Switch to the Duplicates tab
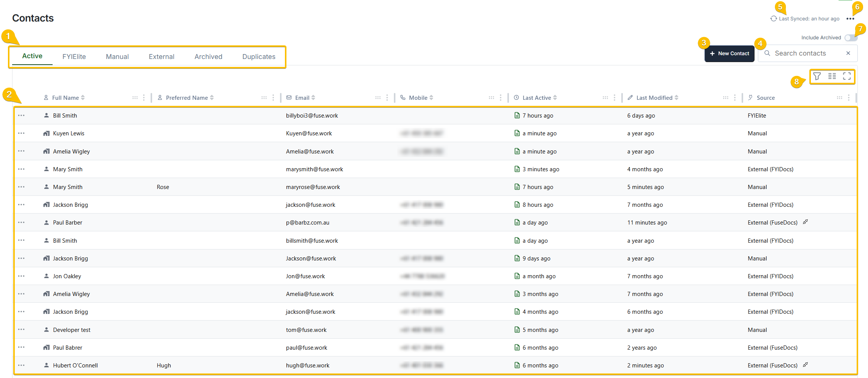This screenshot has width=868, height=378. 259,57
